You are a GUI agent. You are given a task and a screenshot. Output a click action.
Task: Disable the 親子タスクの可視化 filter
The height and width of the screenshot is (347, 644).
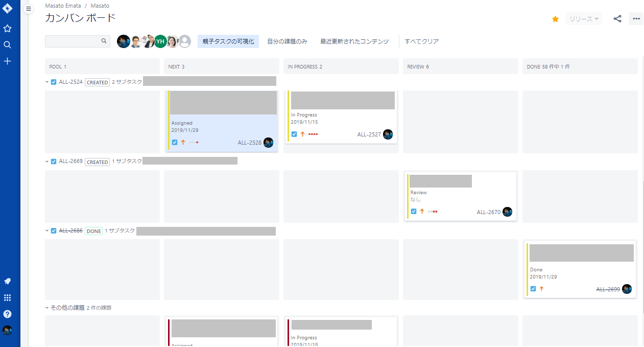pyautogui.click(x=228, y=41)
